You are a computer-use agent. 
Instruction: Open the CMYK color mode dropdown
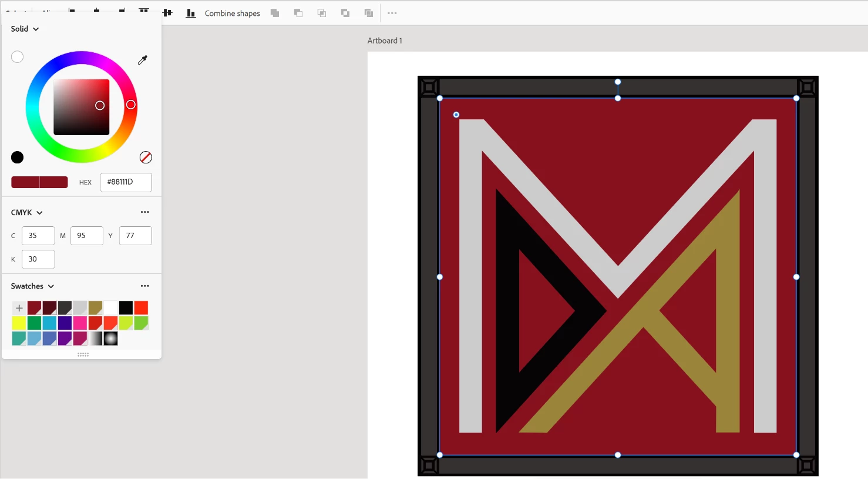(x=27, y=213)
